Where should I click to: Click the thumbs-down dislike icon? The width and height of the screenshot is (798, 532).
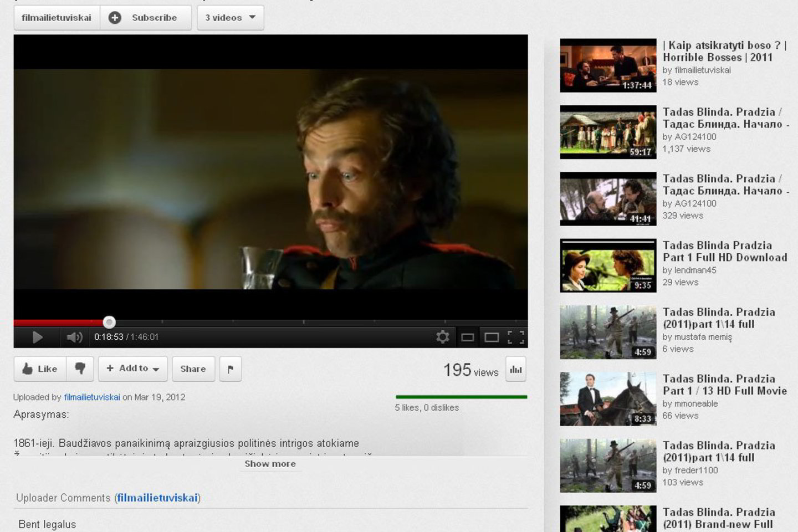(x=80, y=369)
